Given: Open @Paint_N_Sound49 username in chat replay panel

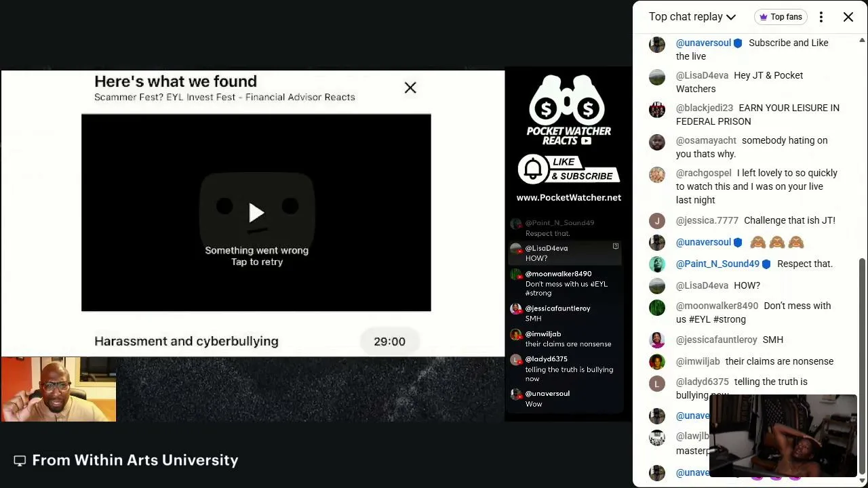Looking at the screenshot, I should tap(717, 264).
